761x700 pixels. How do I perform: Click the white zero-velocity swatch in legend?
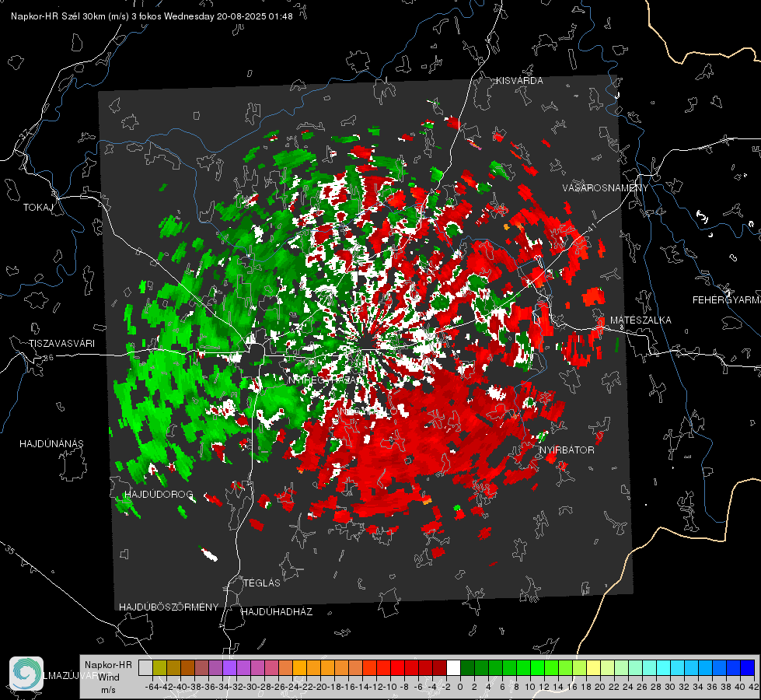tap(453, 668)
